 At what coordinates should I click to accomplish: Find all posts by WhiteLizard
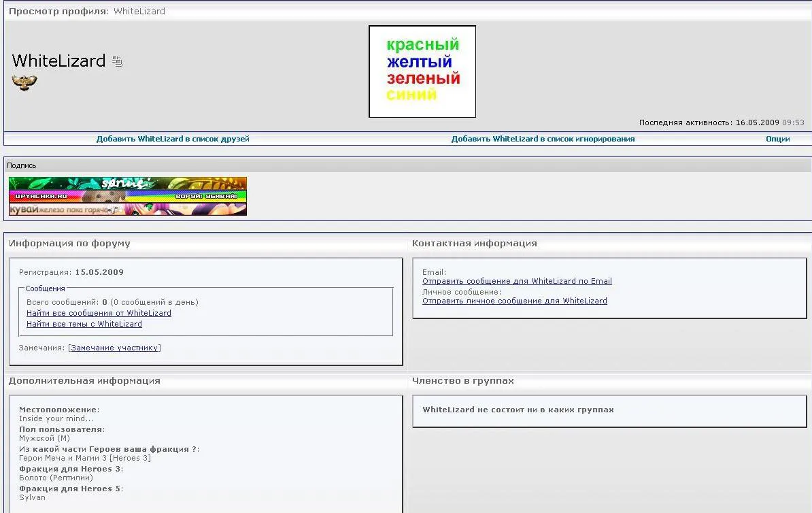(99, 313)
